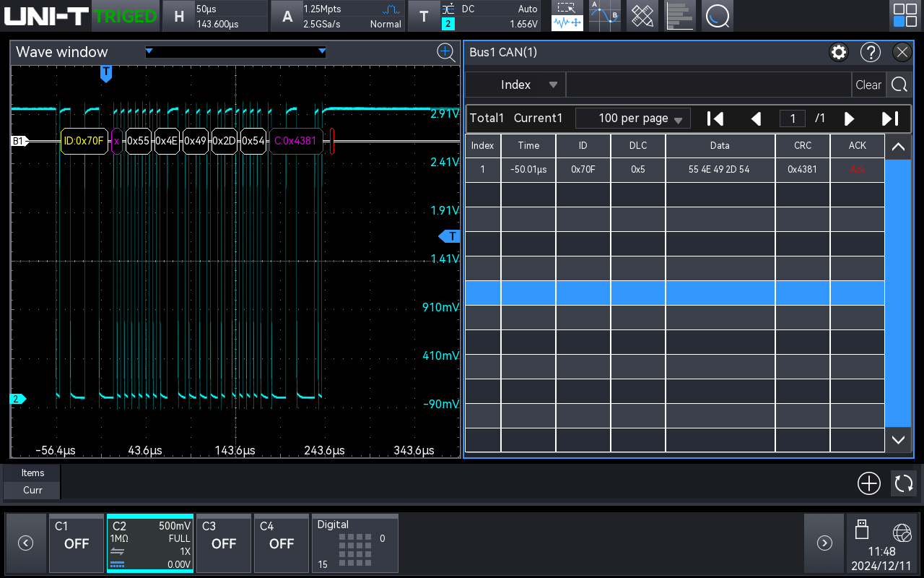The height and width of the screenshot is (578, 924).
Task: Click the waveform overview position bar
Action: [235, 52]
